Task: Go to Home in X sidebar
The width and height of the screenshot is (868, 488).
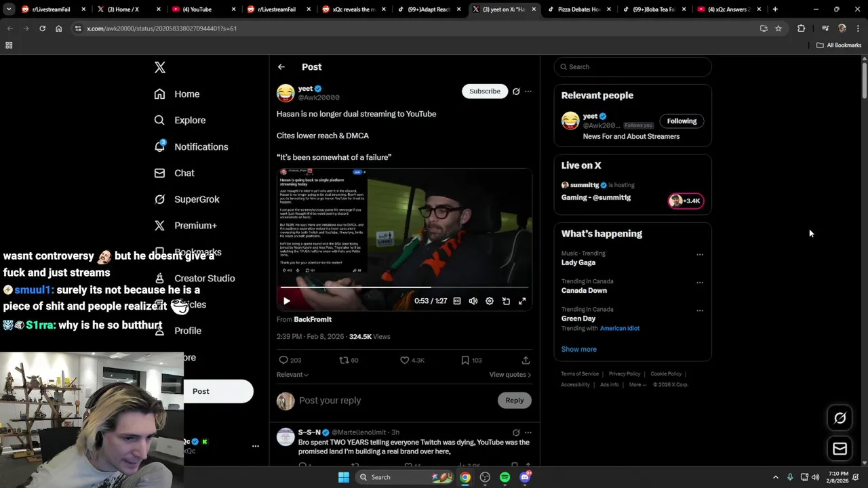Action: [x=177, y=94]
